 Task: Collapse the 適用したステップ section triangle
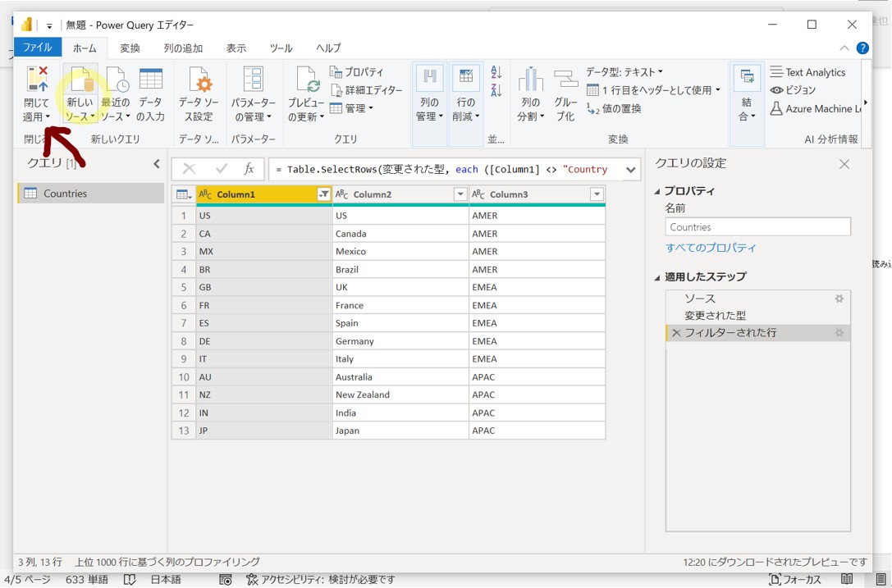pyautogui.click(x=657, y=277)
